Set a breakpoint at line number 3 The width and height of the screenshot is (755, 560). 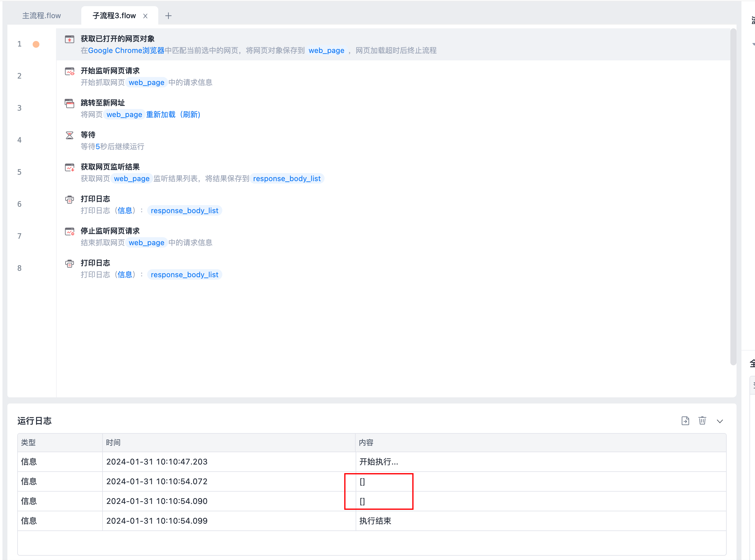[x=20, y=108]
